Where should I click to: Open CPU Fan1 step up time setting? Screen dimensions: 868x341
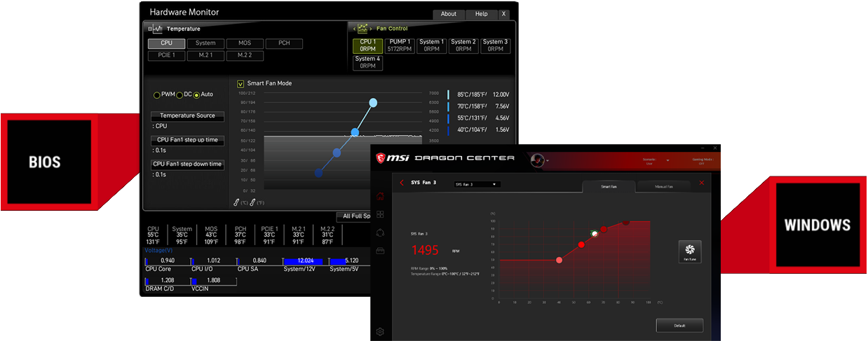pos(188,140)
